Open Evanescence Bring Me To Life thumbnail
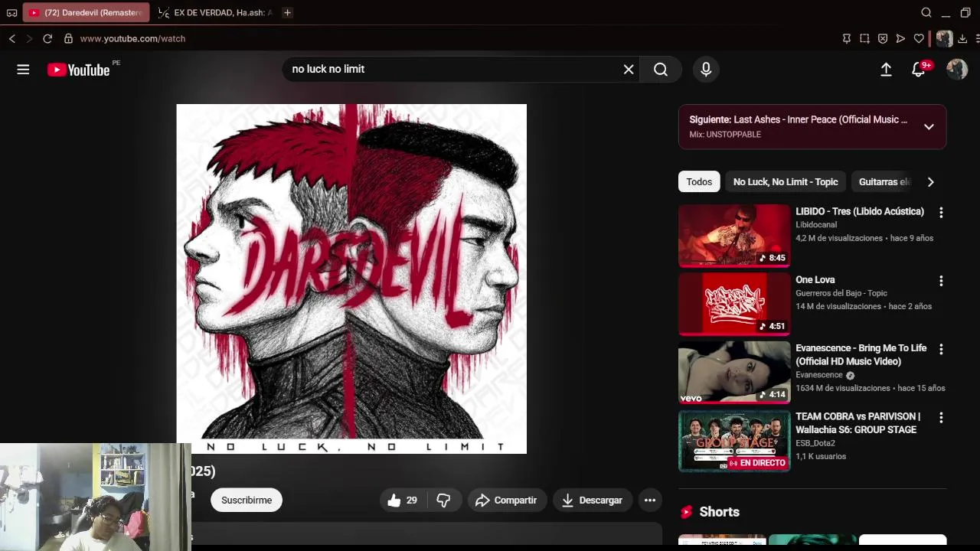980x551 pixels. coord(734,372)
